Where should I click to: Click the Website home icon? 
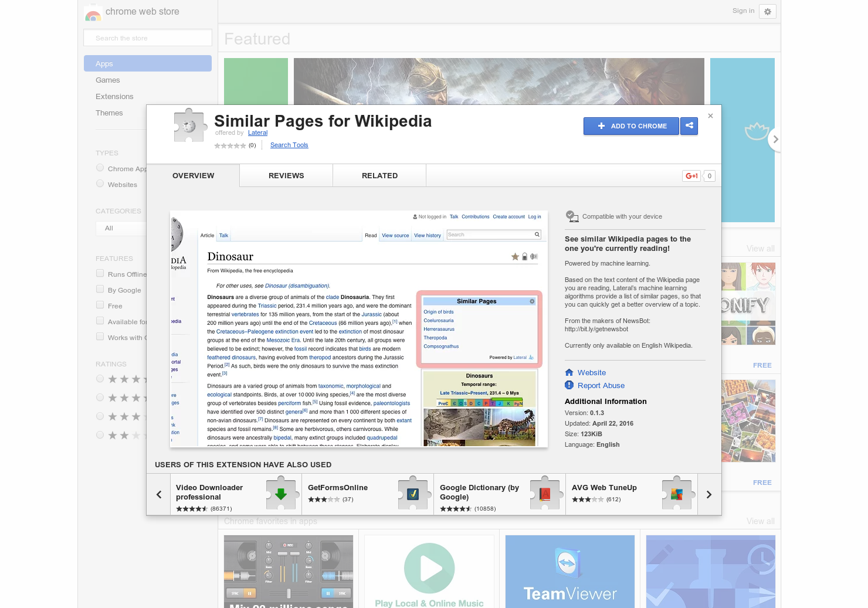[x=569, y=372]
